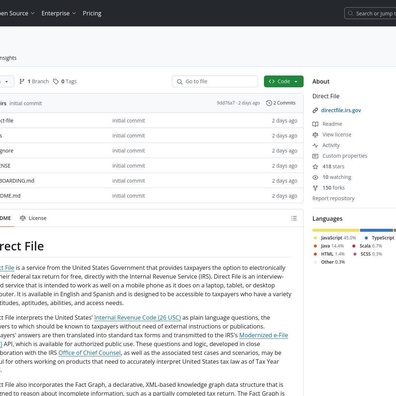396x396 pixels.
Task: Open Activity in About sidebar
Action: (x=331, y=145)
